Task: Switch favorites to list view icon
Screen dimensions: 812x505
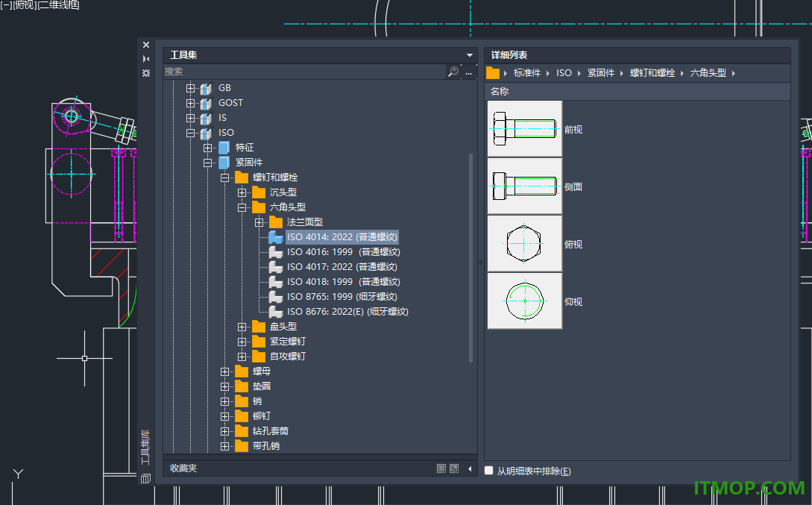Action: tap(441, 468)
